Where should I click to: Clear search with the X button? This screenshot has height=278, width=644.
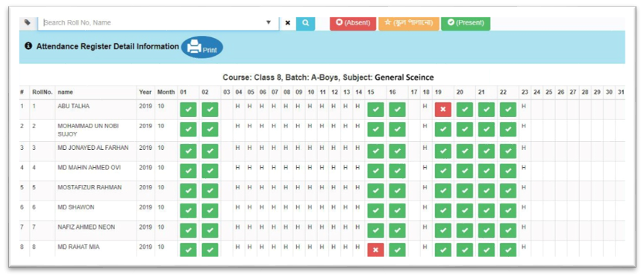pyautogui.click(x=287, y=23)
